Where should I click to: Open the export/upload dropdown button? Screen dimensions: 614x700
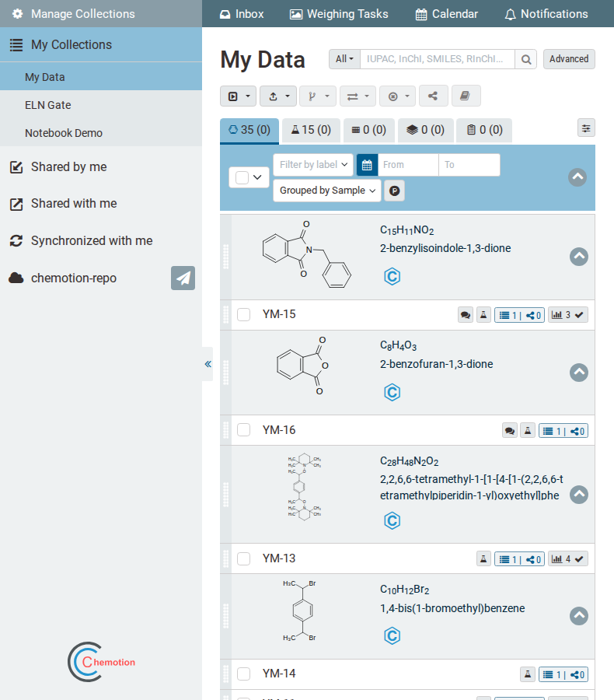278,96
